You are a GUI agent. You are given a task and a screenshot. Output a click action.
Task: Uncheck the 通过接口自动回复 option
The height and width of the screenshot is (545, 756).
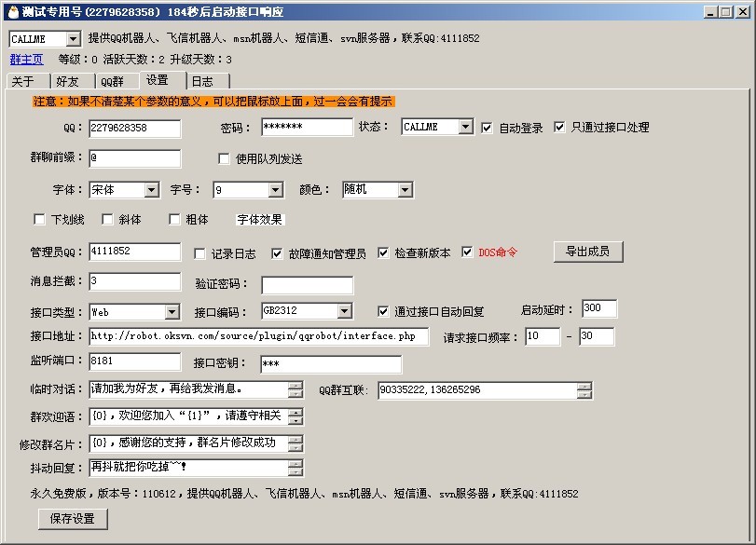tap(383, 311)
